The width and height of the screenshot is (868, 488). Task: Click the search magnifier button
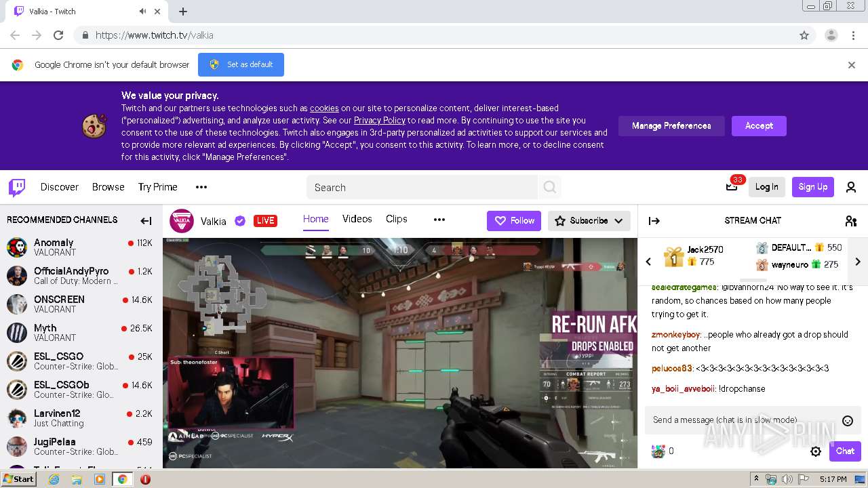pyautogui.click(x=550, y=188)
